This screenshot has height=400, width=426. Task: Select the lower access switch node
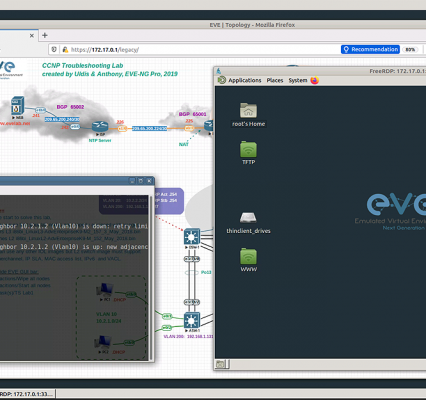point(192,321)
